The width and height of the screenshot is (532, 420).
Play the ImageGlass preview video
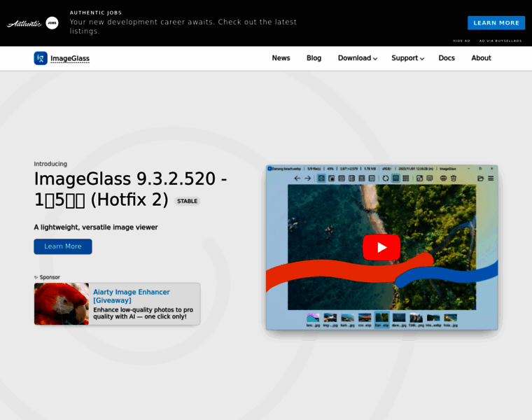point(381,247)
